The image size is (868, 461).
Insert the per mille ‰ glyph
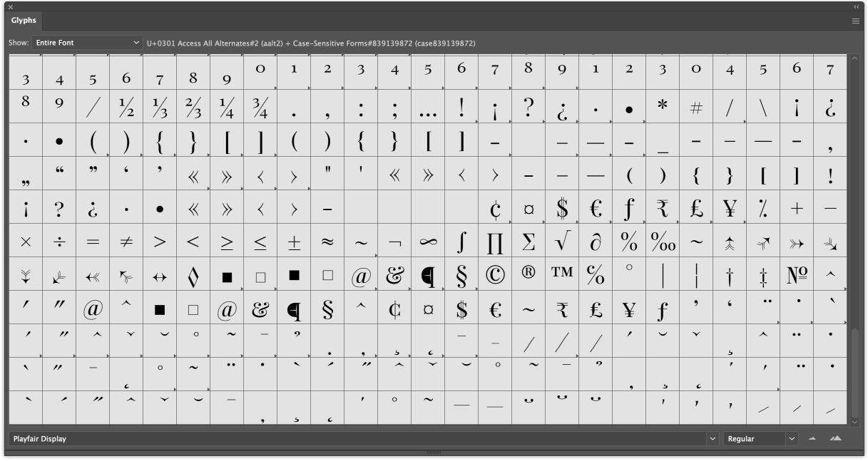coord(663,241)
